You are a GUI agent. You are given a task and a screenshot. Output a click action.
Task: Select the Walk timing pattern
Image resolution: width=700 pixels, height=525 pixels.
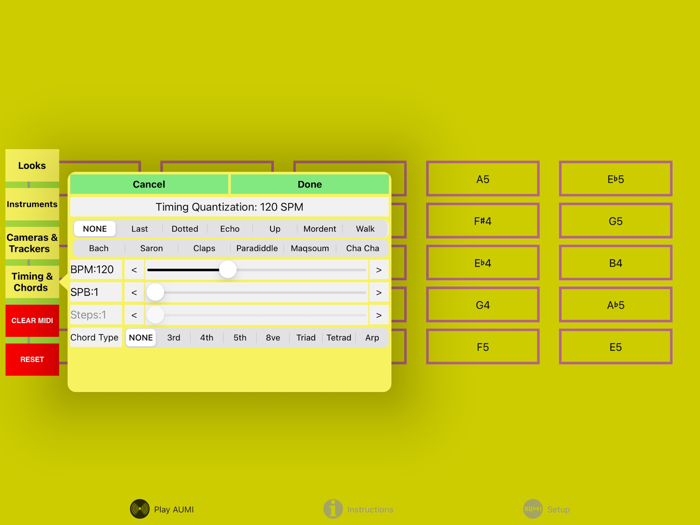tap(365, 229)
